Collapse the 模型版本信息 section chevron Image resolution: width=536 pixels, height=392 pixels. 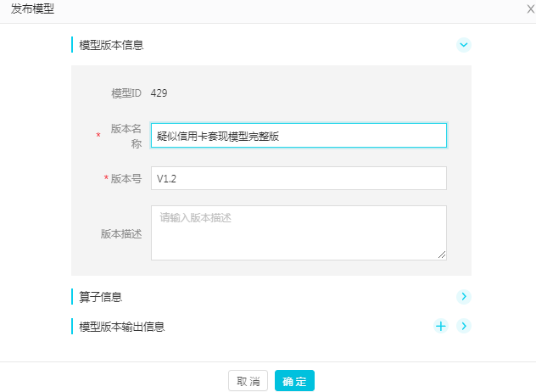(x=463, y=45)
